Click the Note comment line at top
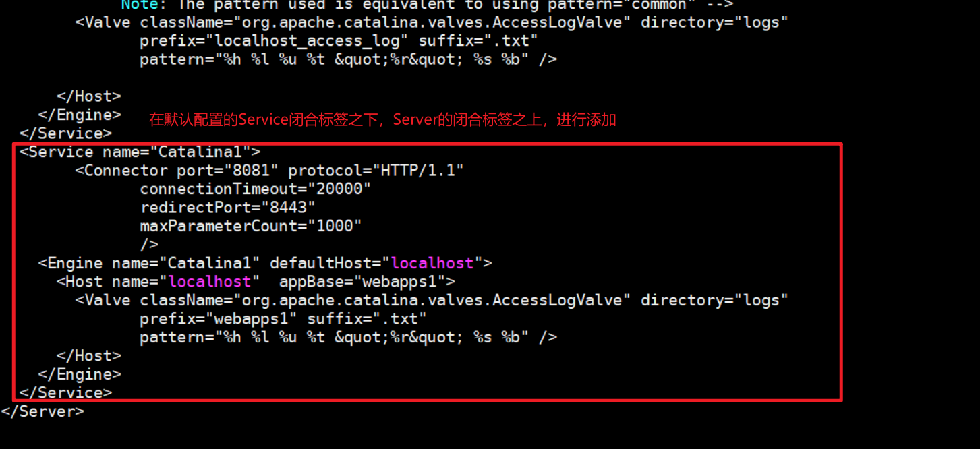Image resolution: width=980 pixels, height=449 pixels. click(427, 5)
